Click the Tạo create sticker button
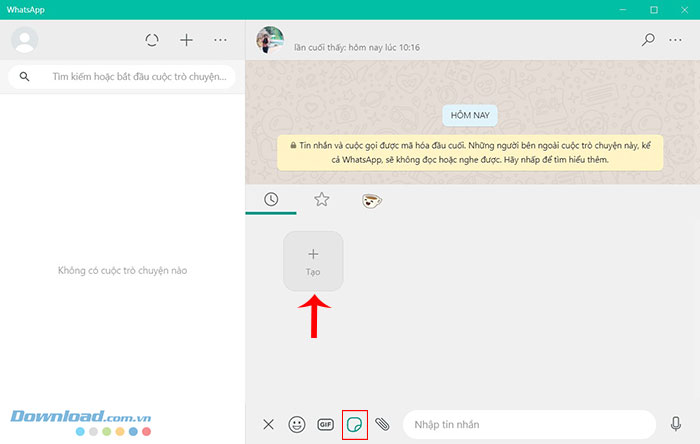Viewport: 700px width, 444px height. click(313, 262)
